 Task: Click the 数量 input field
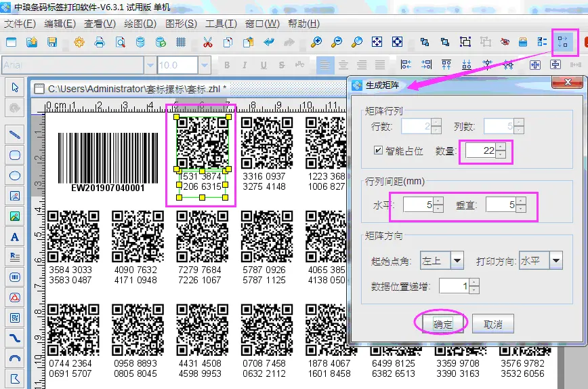(480, 150)
